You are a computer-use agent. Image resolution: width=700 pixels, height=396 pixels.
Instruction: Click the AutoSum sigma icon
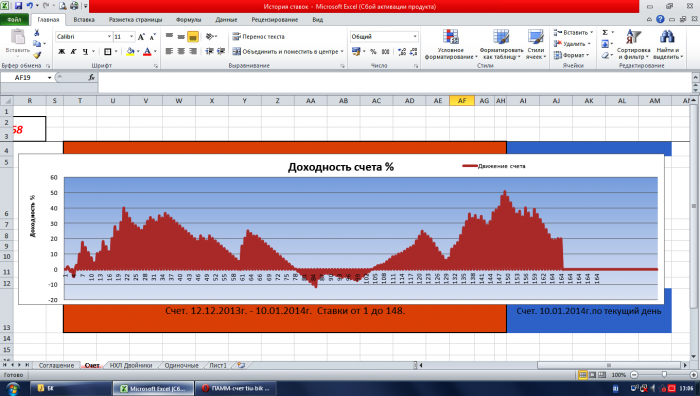605,33
